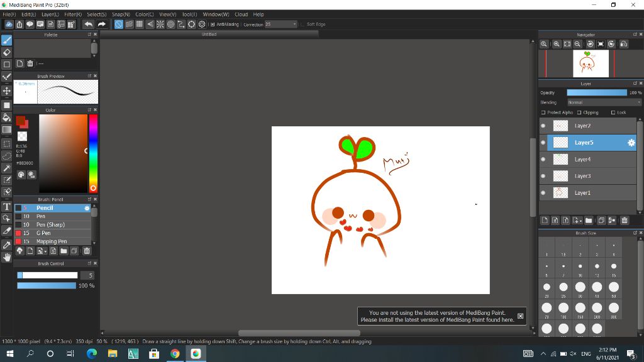Select the Bucket fill tool

[x=6, y=118]
